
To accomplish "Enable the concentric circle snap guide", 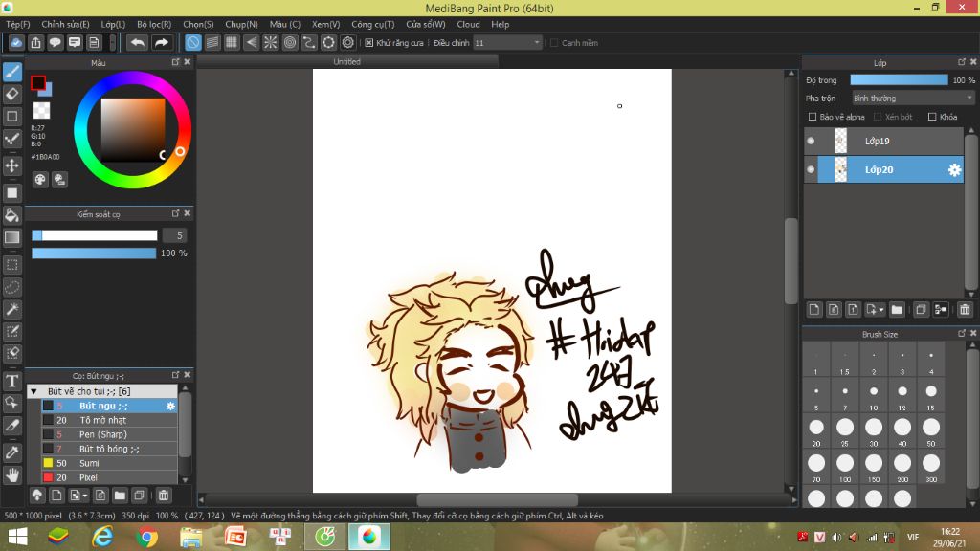I will pyautogui.click(x=290, y=42).
